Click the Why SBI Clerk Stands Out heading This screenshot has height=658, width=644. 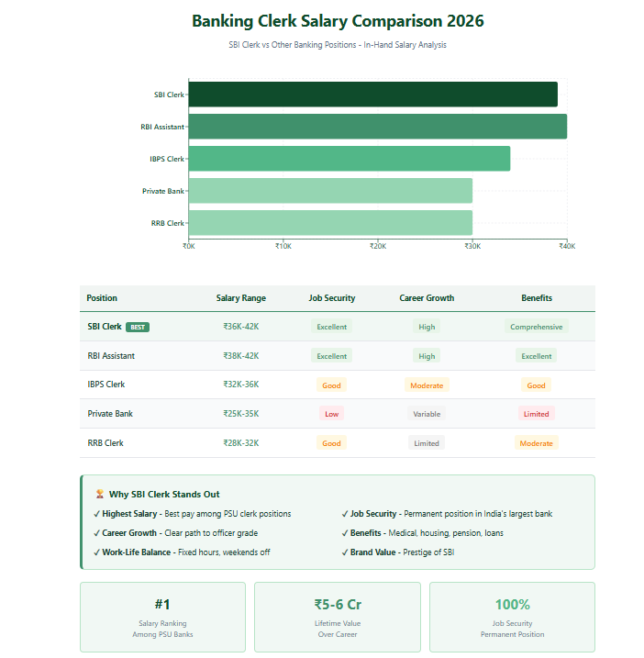pos(164,495)
